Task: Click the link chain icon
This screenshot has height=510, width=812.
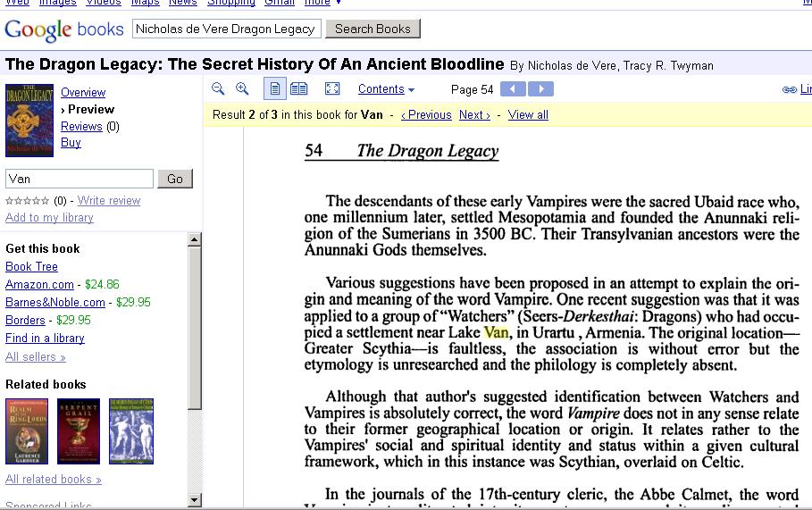Action: coord(789,89)
